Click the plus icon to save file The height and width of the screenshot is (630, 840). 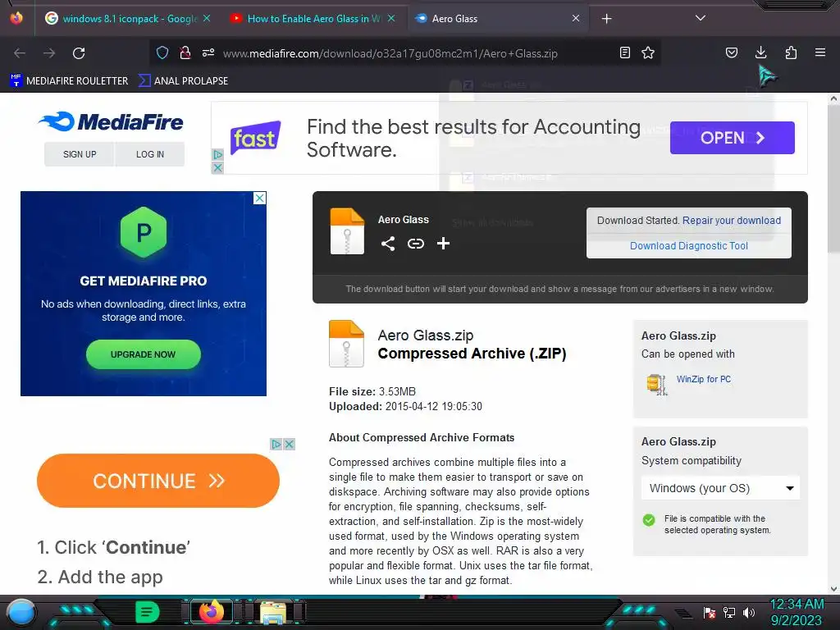443,244
